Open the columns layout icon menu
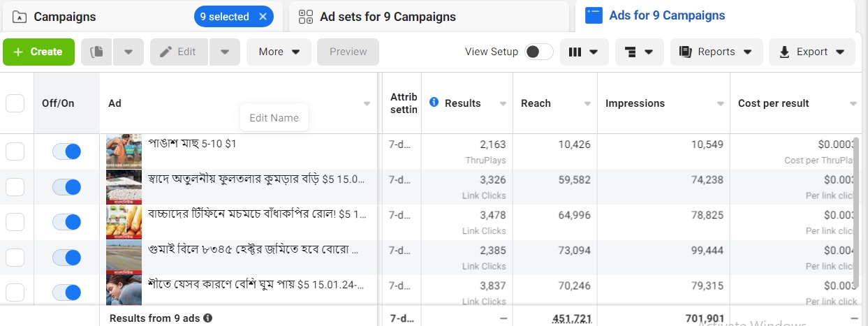Viewport: 868px width, 326px height. [584, 52]
